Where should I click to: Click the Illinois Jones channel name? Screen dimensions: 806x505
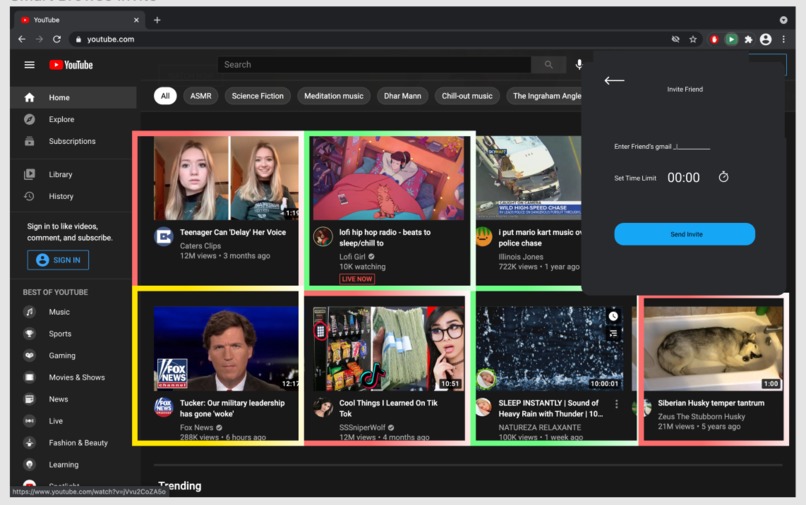tap(521, 257)
